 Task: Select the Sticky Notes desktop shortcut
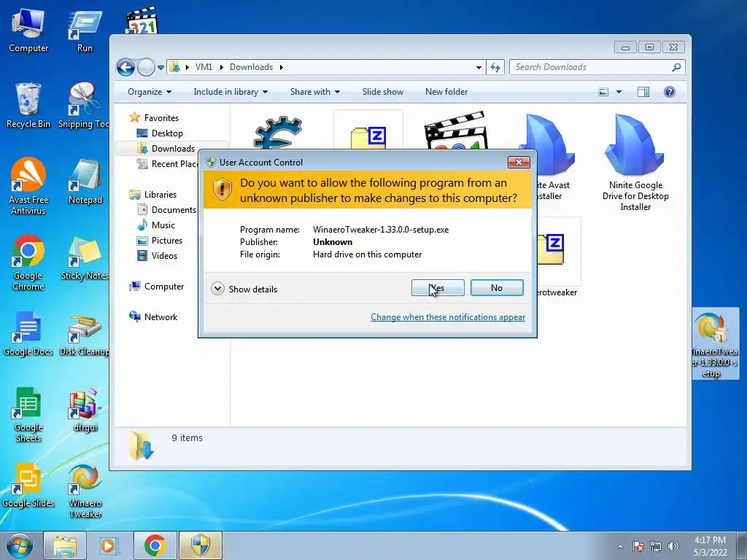85,257
